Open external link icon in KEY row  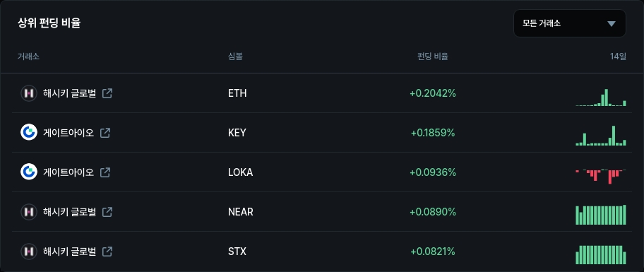[x=105, y=133]
